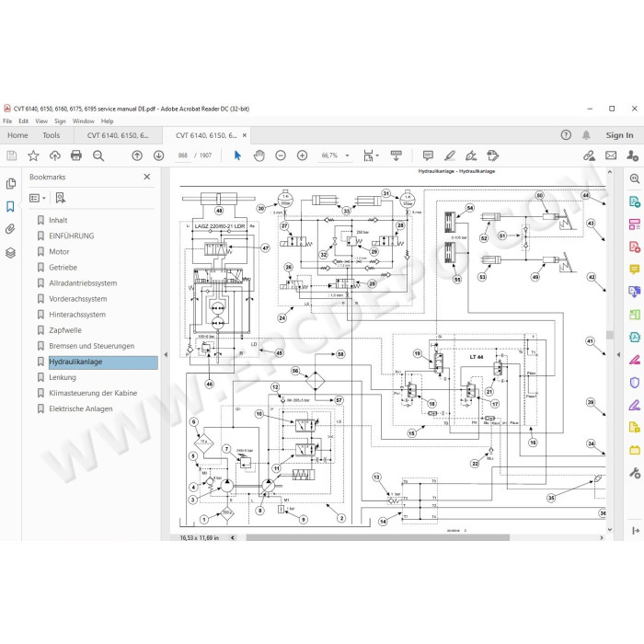This screenshot has height=644, width=644.
Task: Click the scrolling mode icon
Action: (x=396, y=155)
